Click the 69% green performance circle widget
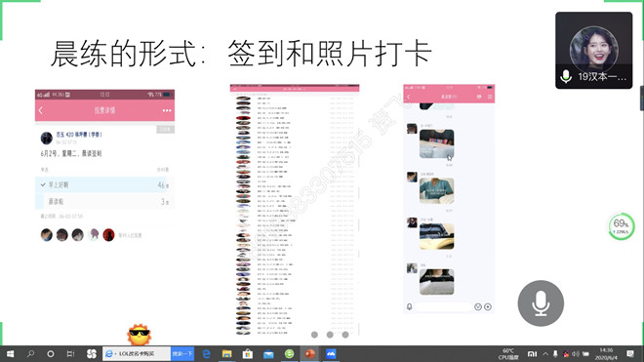 pyautogui.click(x=621, y=226)
